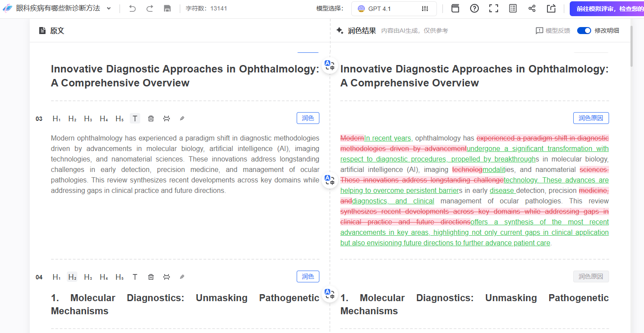Viewport: 644px width, 333px height.
Task: Toggle the 修改明细 switch
Action: point(584,31)
